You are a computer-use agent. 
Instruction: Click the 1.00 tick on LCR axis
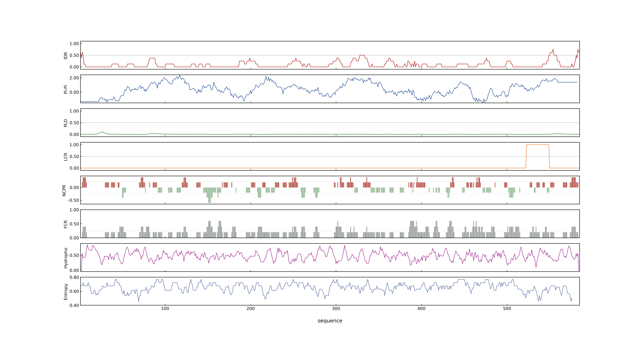pyautogui.click(x=74, y=145)
